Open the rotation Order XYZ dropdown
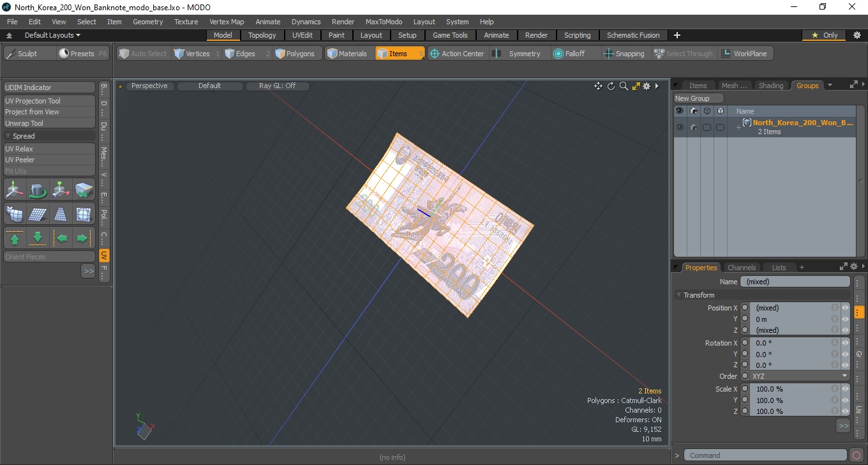The width and height of the screenshot is (868, 465). tap(800, 376)
